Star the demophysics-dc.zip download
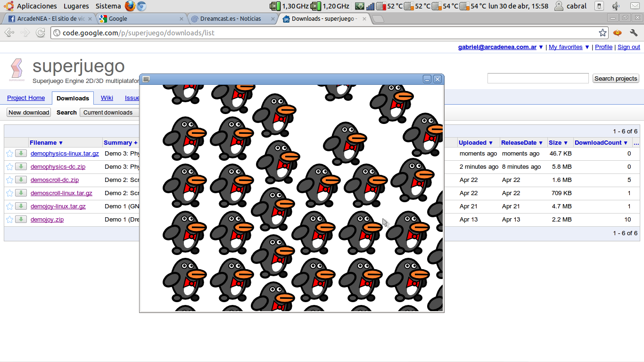 click(x=9, y=167)
